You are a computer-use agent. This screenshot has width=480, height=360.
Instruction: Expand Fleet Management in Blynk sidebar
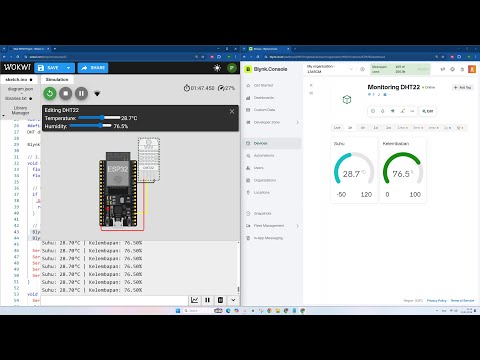point(272,226)
